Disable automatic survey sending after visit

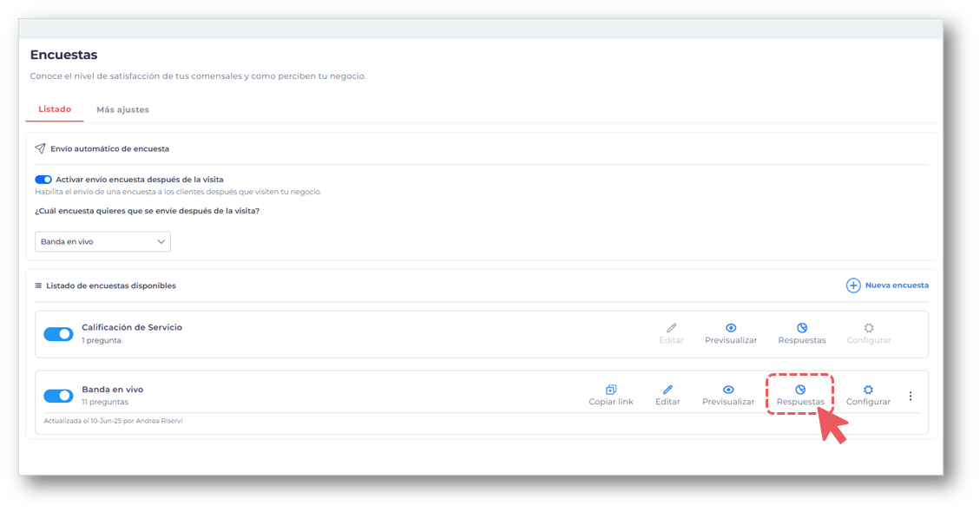pyautogui.click(x=43, y=180)
